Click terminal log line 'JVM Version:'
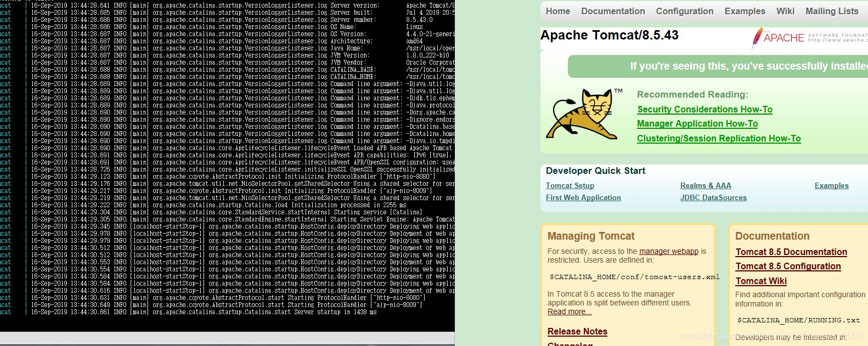 (x=243, y=55)
